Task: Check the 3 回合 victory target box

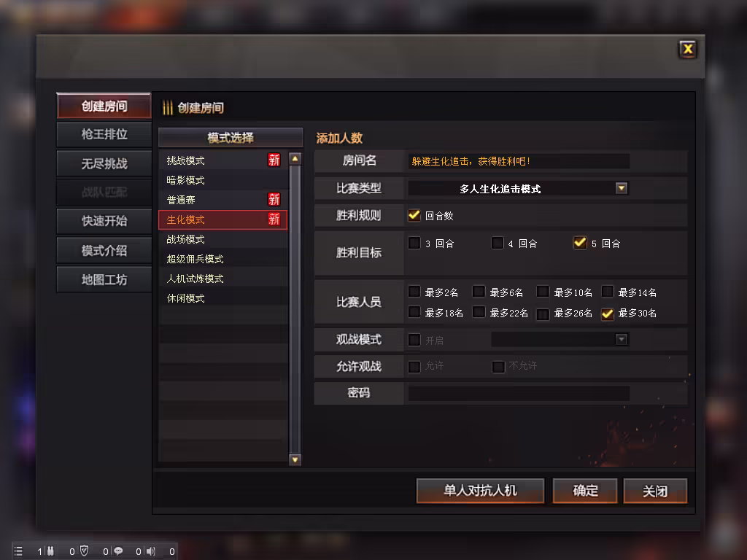Action: [414, 243]
